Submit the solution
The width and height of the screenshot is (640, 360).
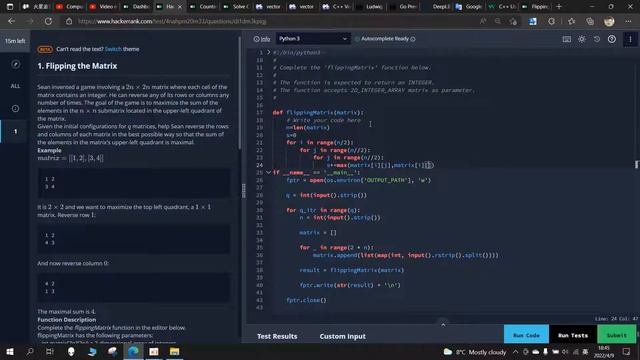[617, 335]
